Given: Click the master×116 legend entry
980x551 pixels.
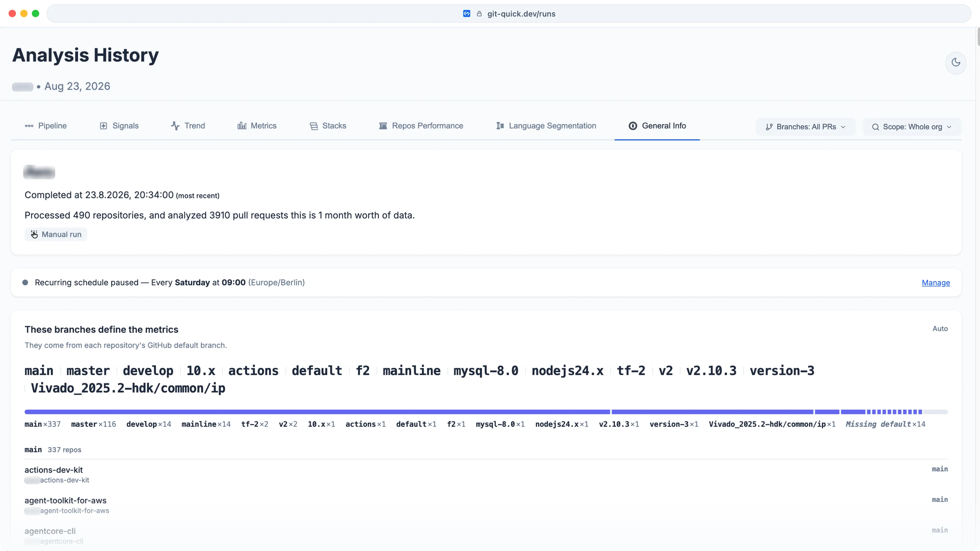Looking at the screenshot, I should pos(94,424).
